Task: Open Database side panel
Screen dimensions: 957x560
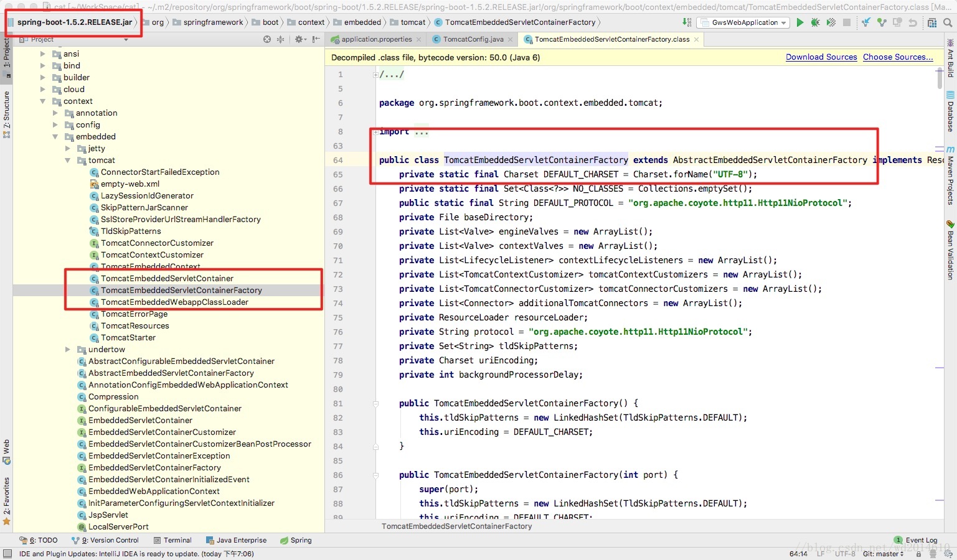Action: tap(950, 112)
